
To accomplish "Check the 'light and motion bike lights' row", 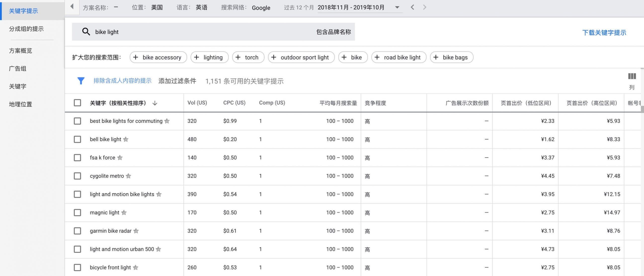I will tap(77, 194).
